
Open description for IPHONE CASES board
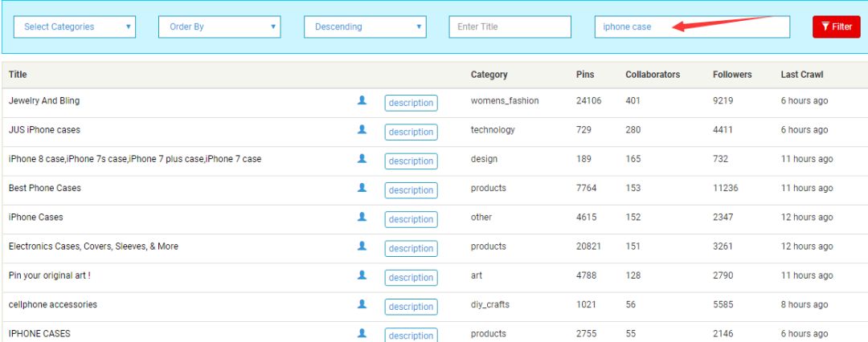[x=411, y=336]
